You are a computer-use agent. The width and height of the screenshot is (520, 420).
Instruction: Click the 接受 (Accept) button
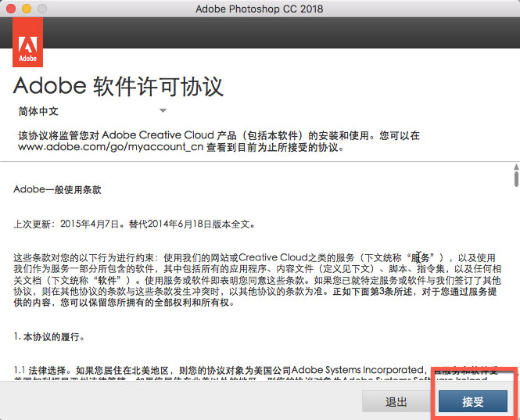click(473, 401)
